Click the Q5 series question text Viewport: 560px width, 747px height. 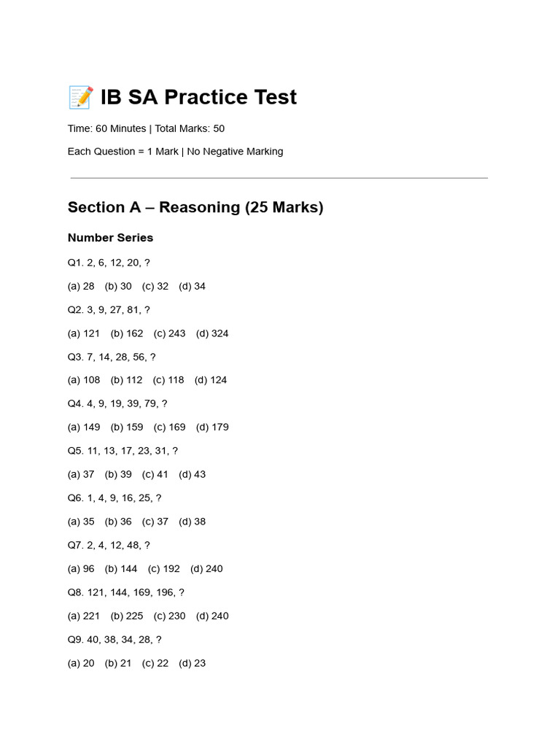coord(122,451)
